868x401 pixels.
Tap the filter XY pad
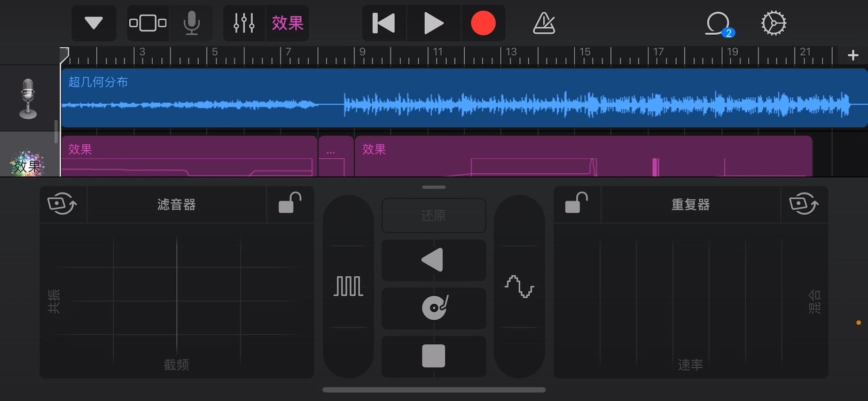[177, 300]
